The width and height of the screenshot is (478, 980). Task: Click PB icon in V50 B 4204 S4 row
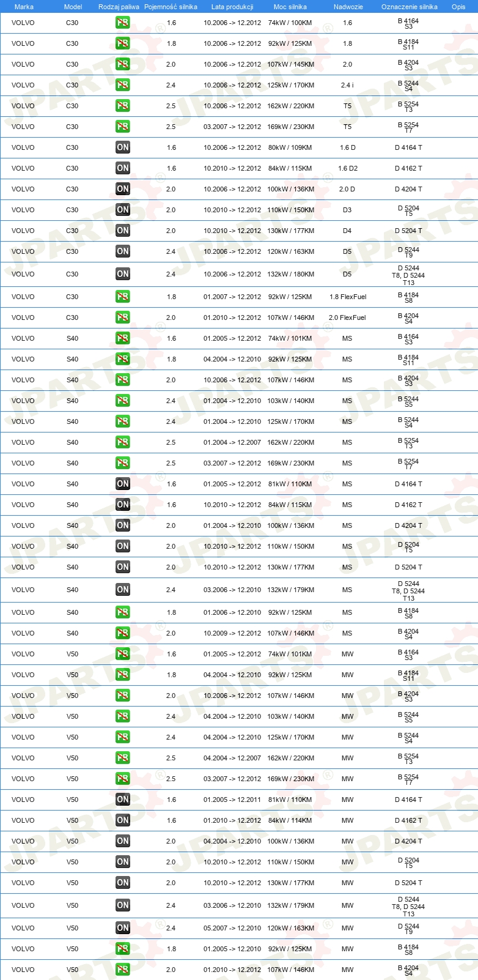coord(123,970)
